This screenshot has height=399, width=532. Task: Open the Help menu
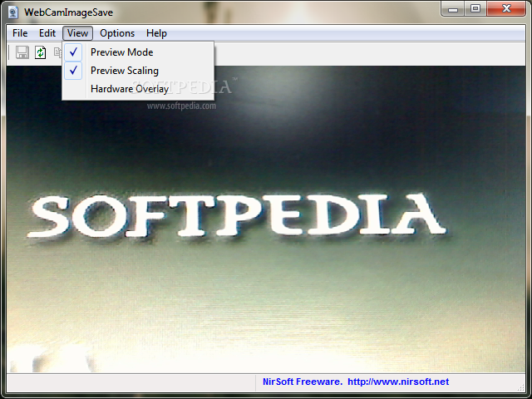click(x=156, y=33)
